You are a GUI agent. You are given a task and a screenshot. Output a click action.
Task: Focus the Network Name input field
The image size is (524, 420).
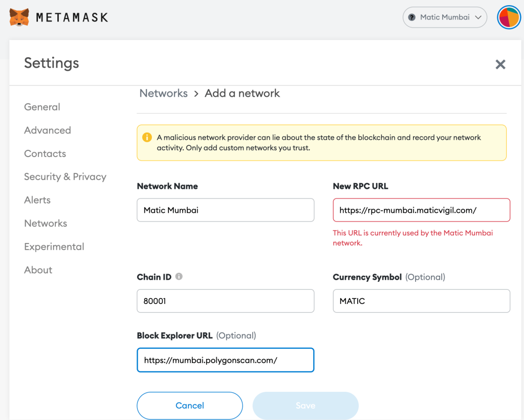(225, 210)
